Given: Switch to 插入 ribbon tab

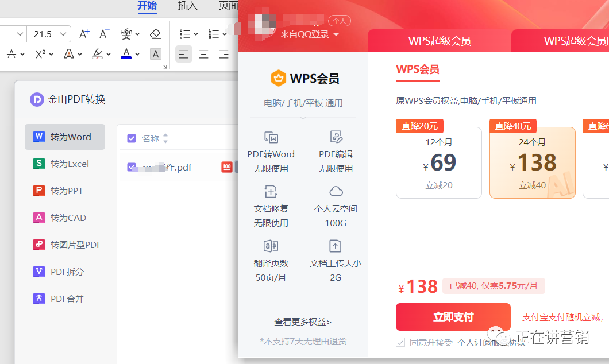Looking at the screenshot, I should [x=188, y=6].
